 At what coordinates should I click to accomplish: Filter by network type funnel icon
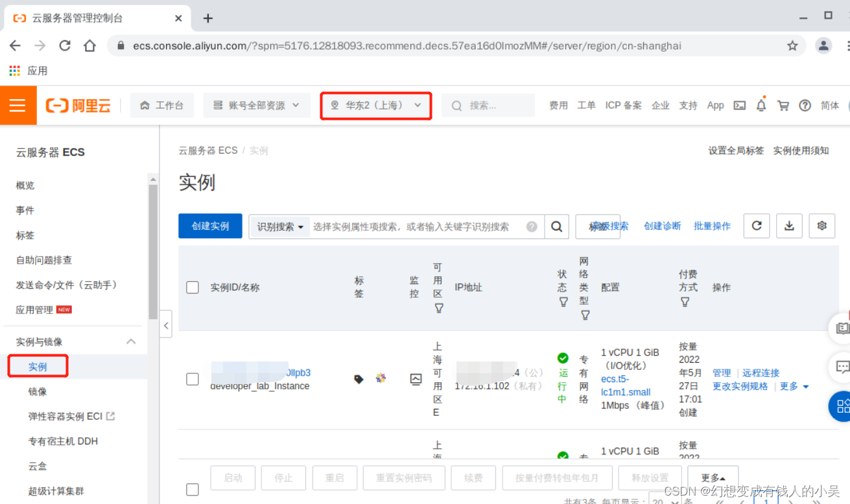click(585, 315)
